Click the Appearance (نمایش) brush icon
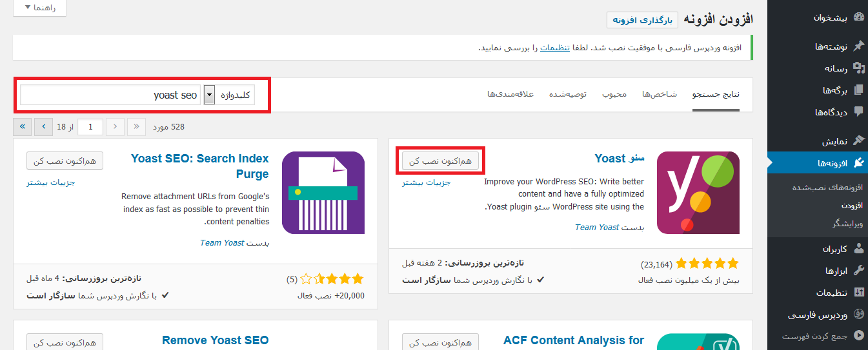Image resolution: width=868 pixels, height=350 pixels. pos(858,141)
